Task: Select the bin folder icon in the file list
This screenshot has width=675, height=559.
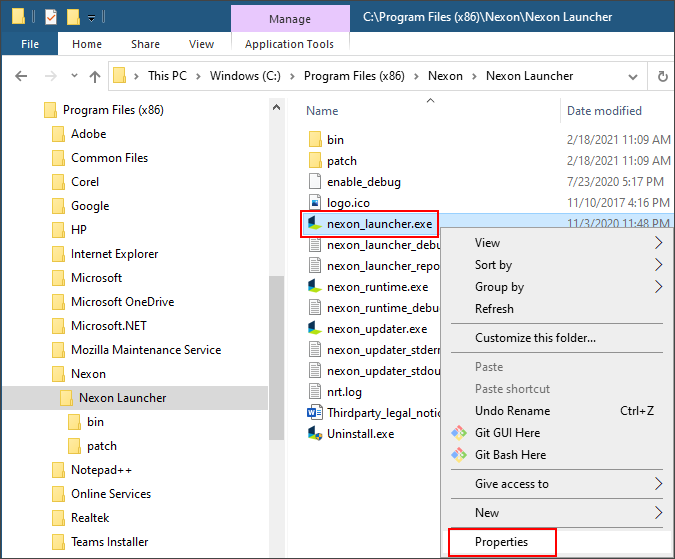Action: point(315,139)
